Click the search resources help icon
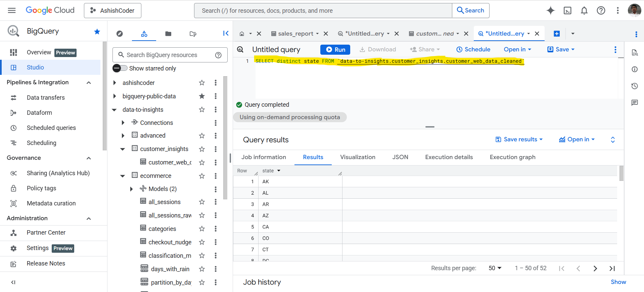The image size is (644, 292). [x=218, y=55]
